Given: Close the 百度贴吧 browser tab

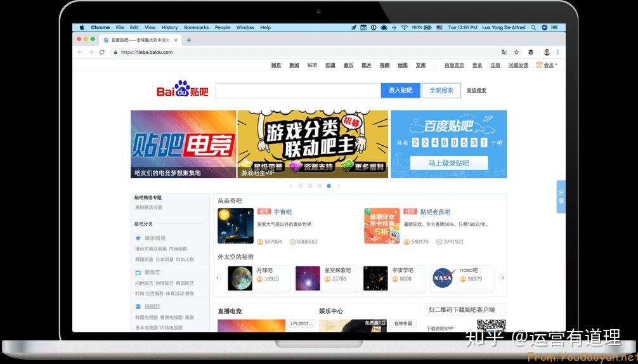Looking at the screenshot, I should 176,40.
